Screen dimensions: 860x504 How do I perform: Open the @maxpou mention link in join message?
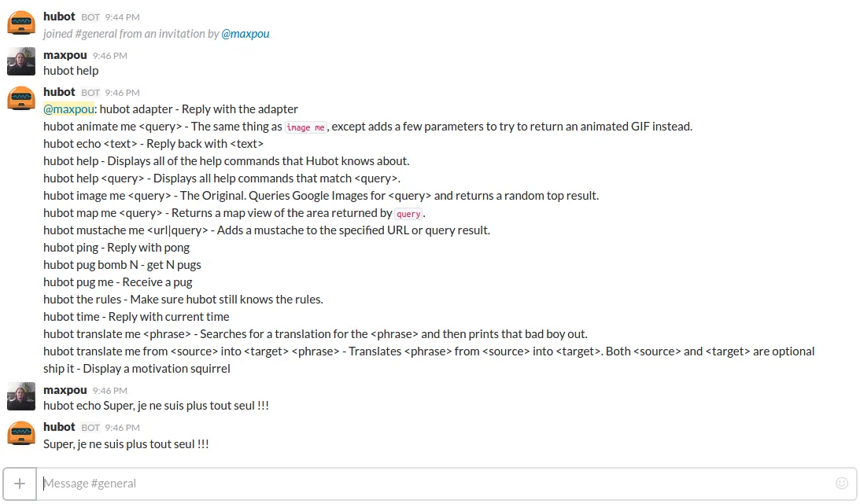245,34
